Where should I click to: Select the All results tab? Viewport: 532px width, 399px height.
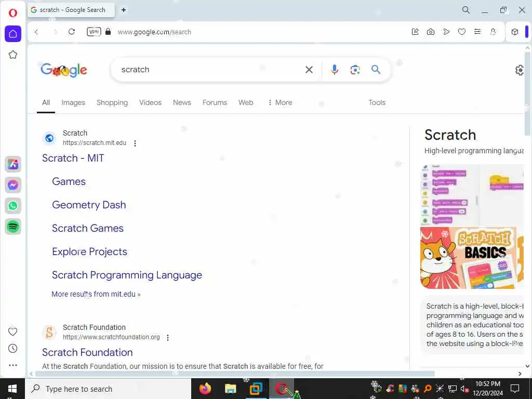(x=46, y=102)
